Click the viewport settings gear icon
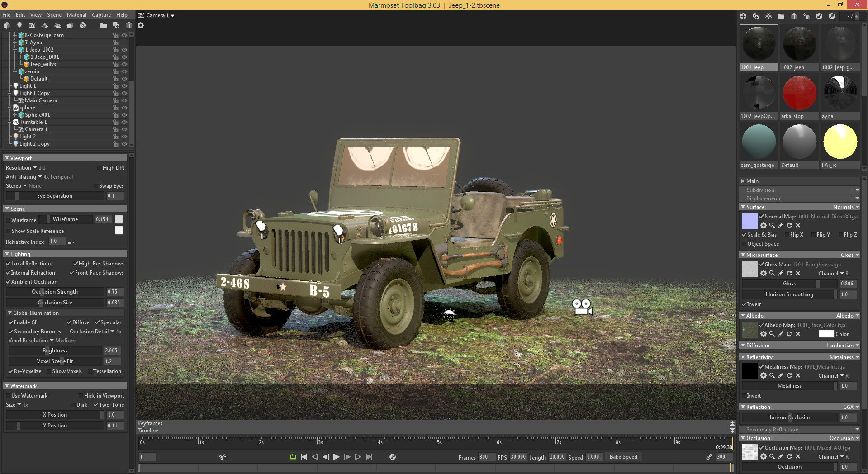 141,25
